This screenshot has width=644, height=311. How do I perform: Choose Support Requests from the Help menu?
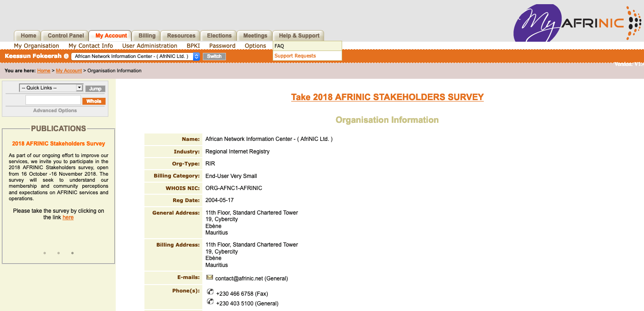pyautogui.click(x=307, y=56)
